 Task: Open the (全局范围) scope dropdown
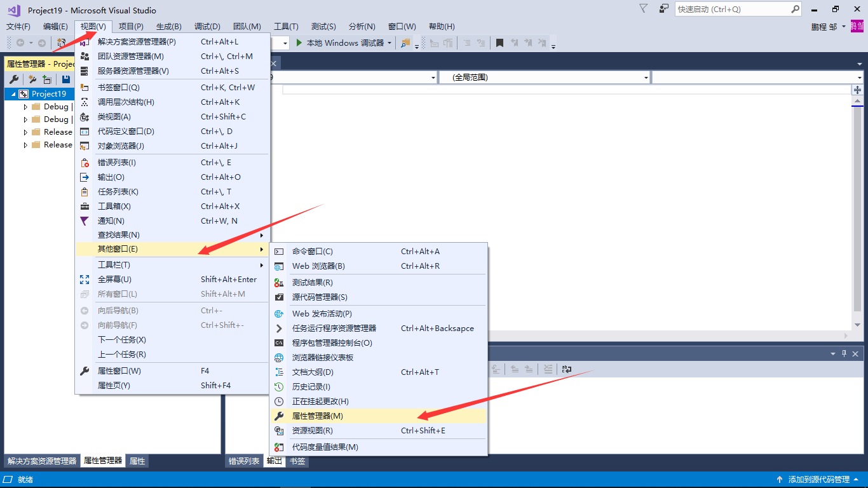tap(648, 77)
